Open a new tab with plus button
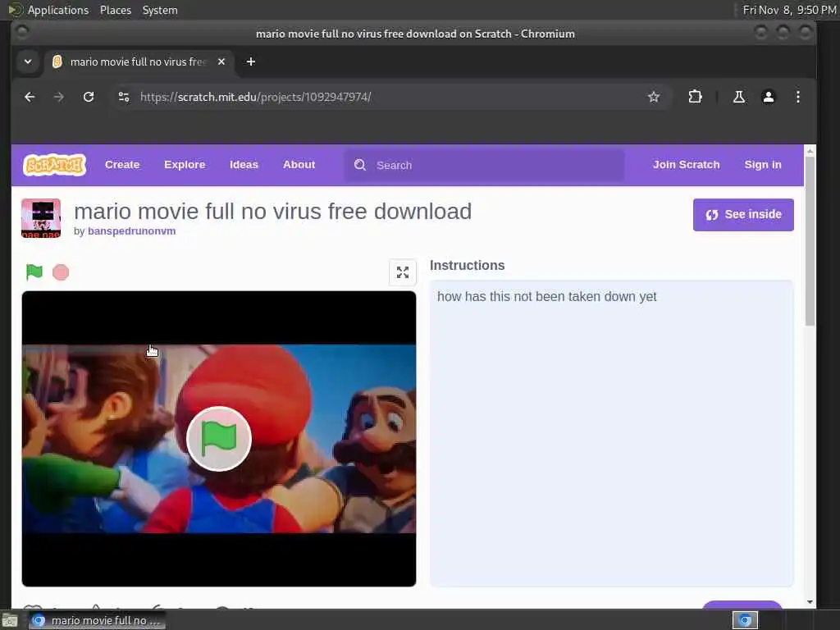Image resolution: width=840 pixels, height=630 pixels. click(x=251, y=62)
